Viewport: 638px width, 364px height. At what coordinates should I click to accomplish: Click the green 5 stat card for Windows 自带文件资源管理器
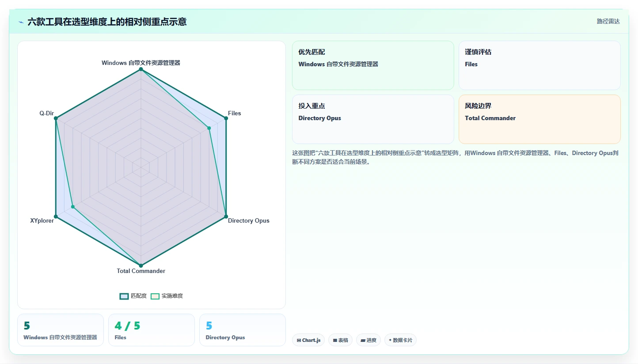point(61,330)
